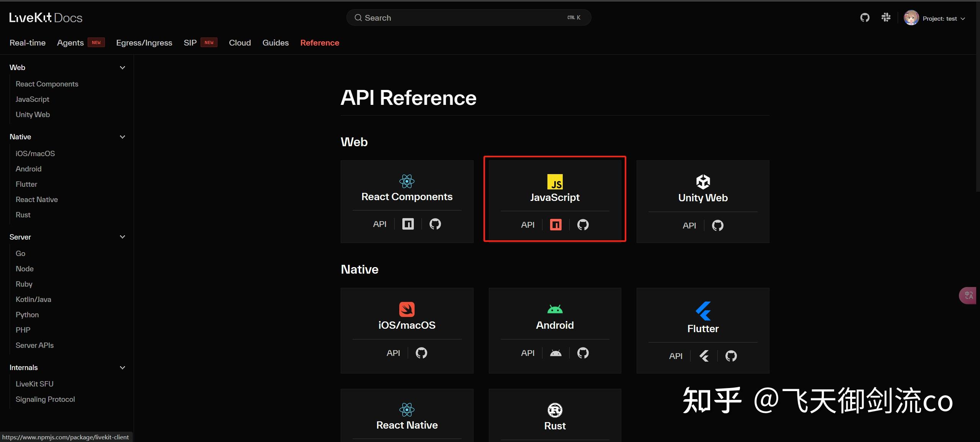Image resolution: width=980 pixels, height=442 pixels.
Task: Open Python in the Server sidebar
Action: [x=27, y=315]
